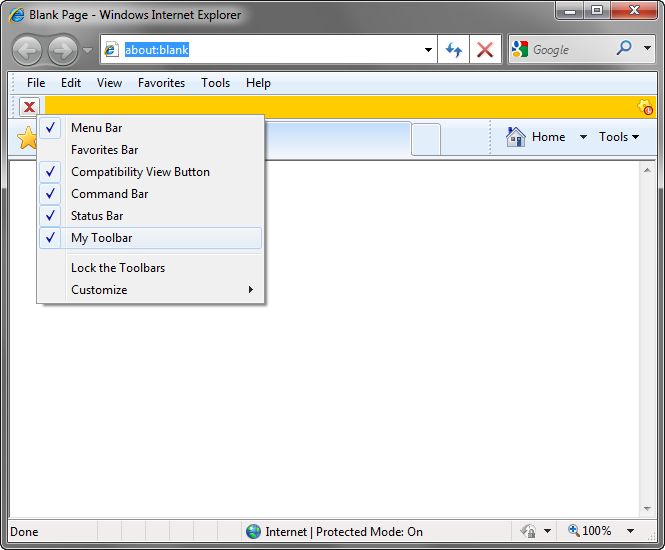Open the Help menu
Viewport: 665px width, 550px height.
258,83
